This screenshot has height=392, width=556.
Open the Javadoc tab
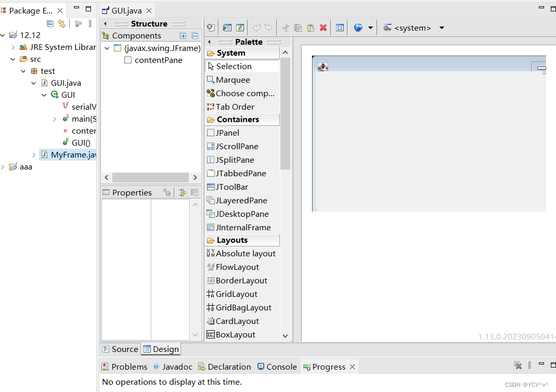[x=173, y=367]
